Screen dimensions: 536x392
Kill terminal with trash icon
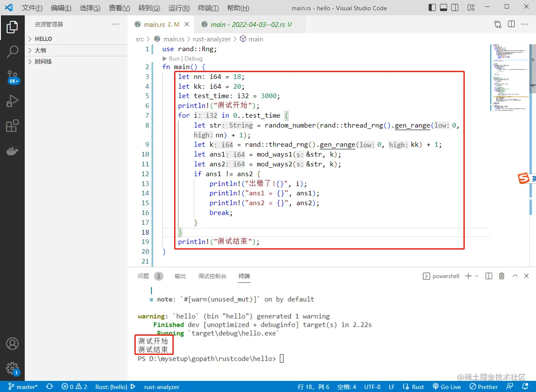point(502,276)
